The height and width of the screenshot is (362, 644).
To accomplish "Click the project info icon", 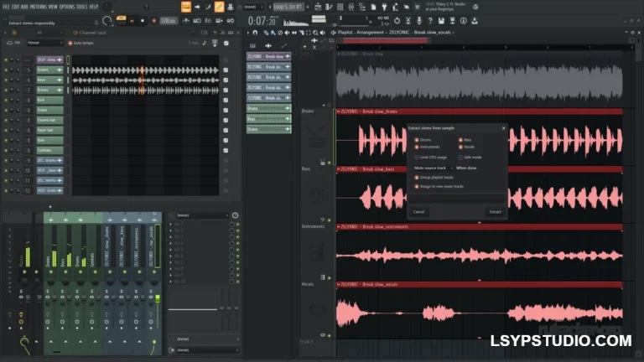I will pos(463,20).
